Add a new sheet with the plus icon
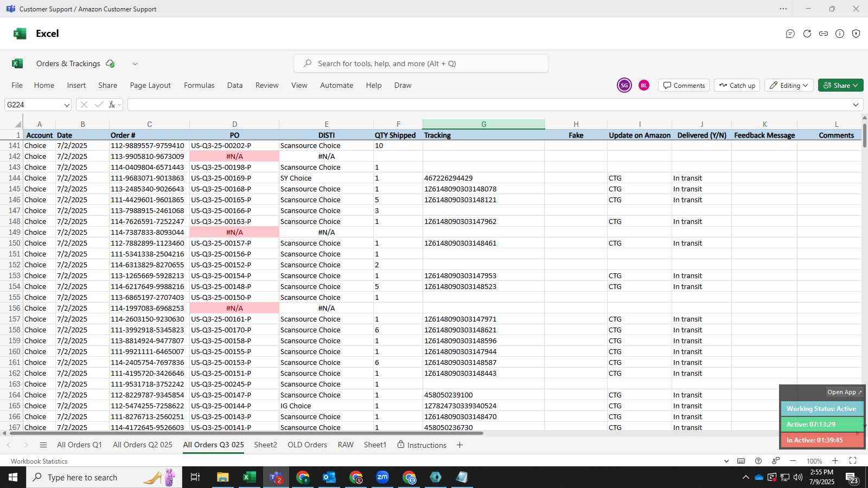868x488 pixels. (x=459, y=445)
